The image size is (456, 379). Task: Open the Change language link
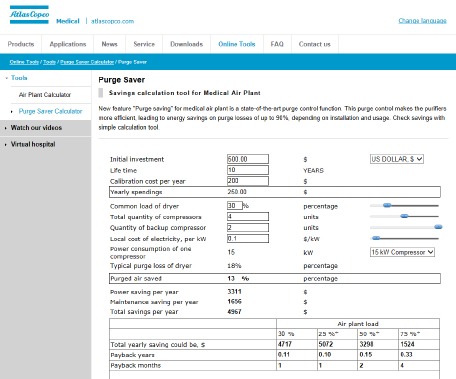(422, 21)
